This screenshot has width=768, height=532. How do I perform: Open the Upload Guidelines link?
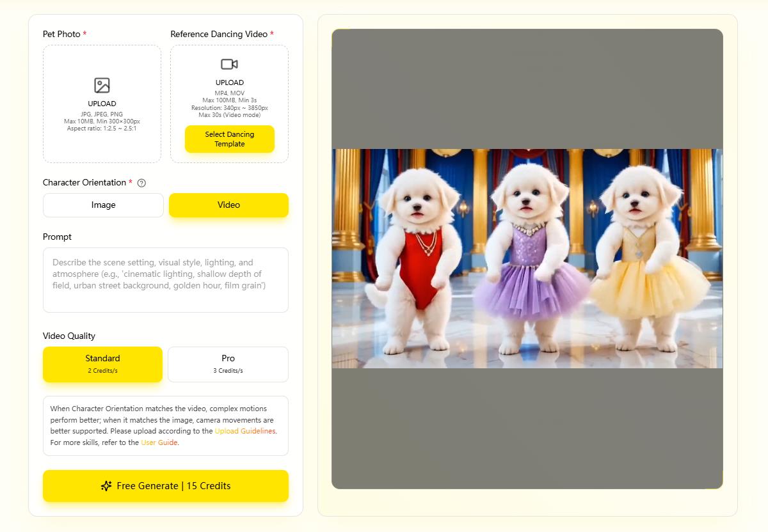coord(245,431)
